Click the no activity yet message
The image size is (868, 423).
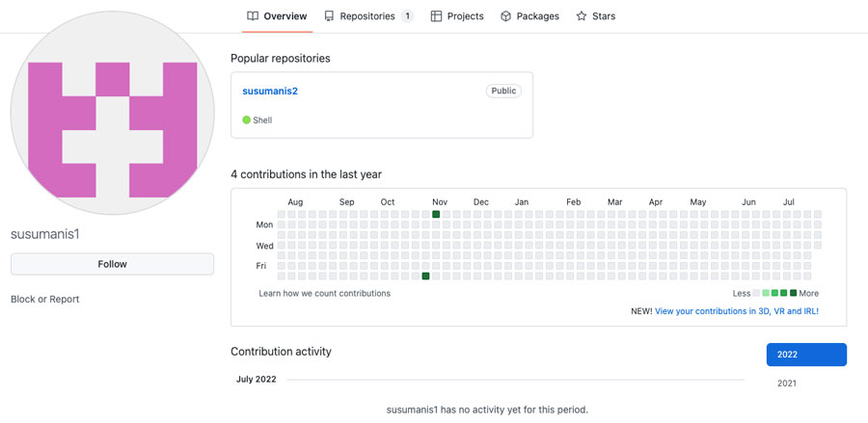487,410
